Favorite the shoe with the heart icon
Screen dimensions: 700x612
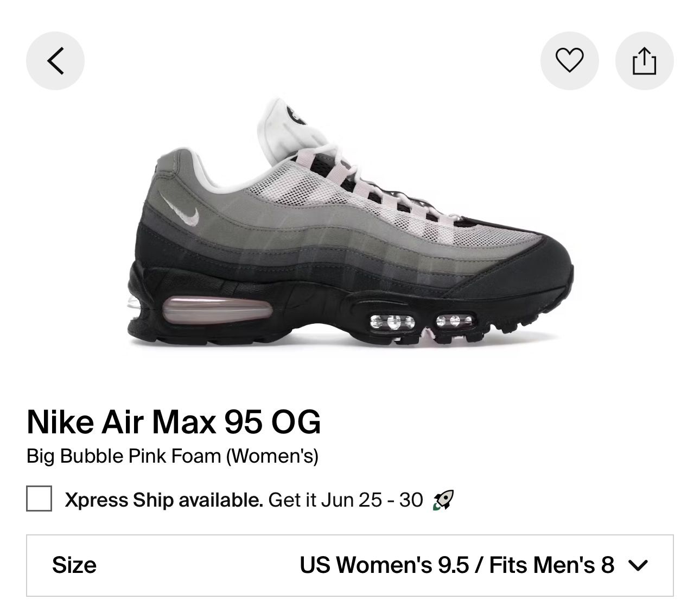tap(570, 60)
